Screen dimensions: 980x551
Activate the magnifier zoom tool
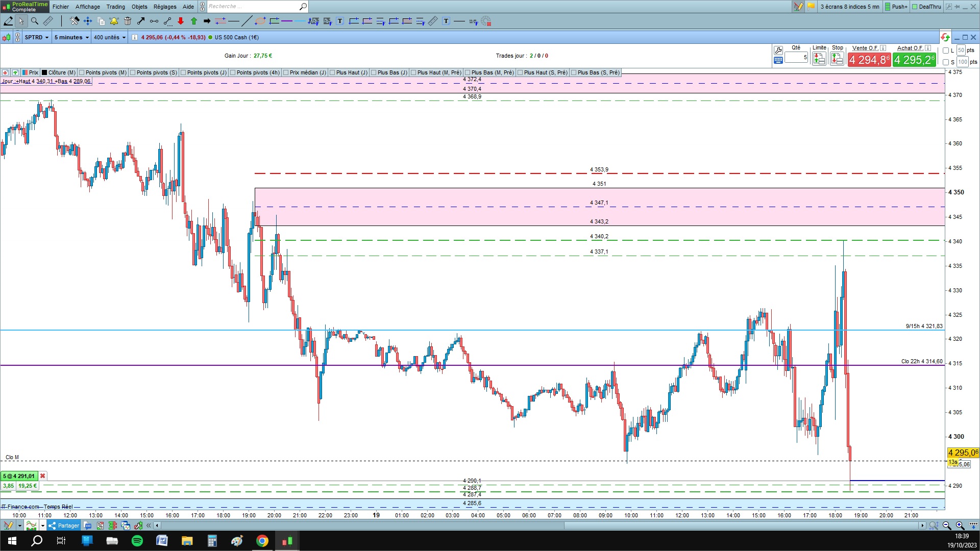[x=35, y=21]
